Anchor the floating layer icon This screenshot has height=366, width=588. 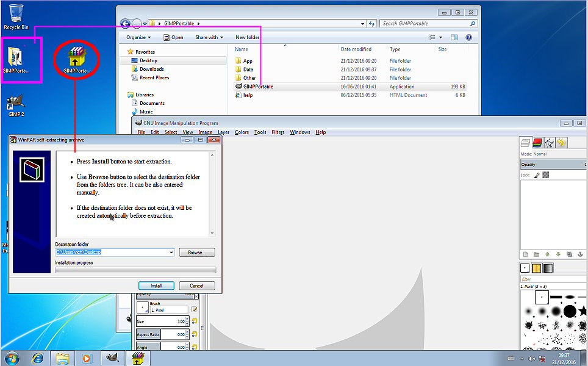coord(580,254)
